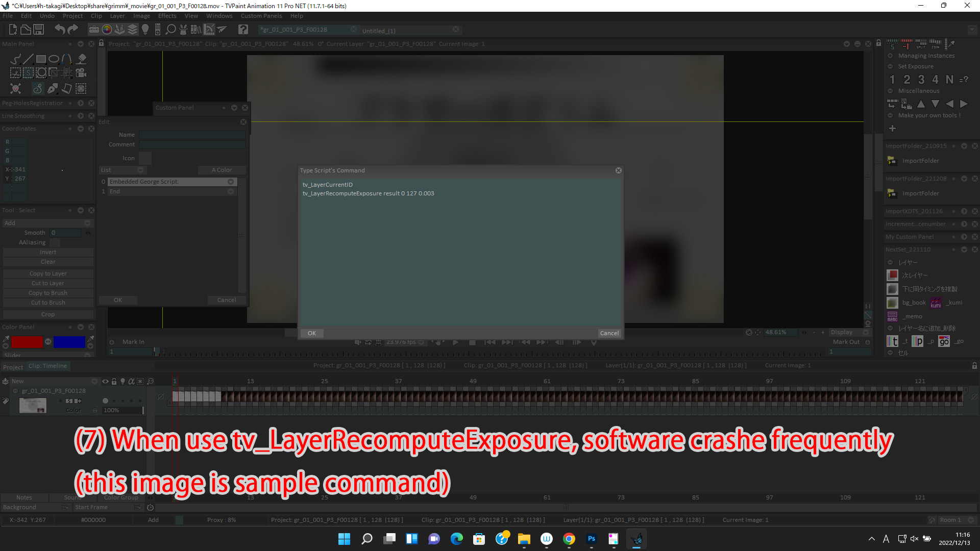
Task: Collapse the Coordinates panel
Action: (81, 129)
